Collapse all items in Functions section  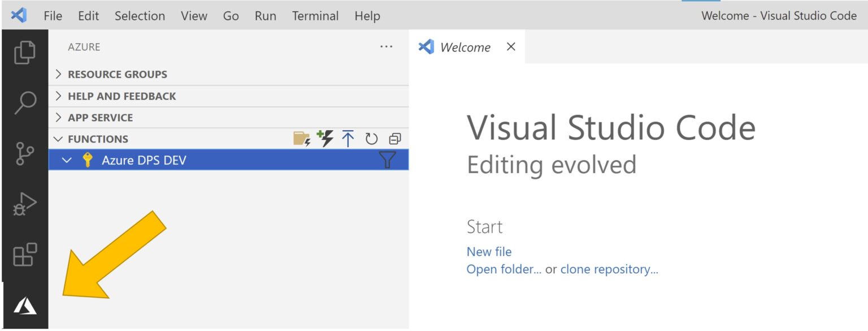click(x=394, y=139)
